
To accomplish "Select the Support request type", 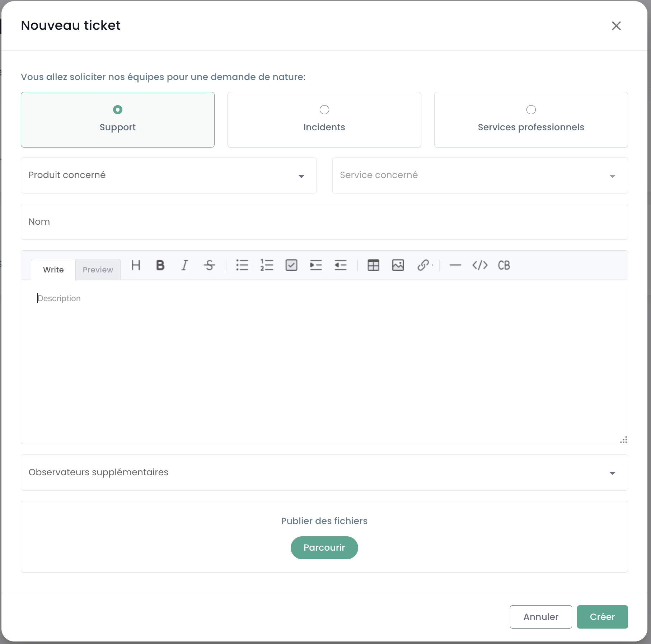I will click(x=118, y=120).
